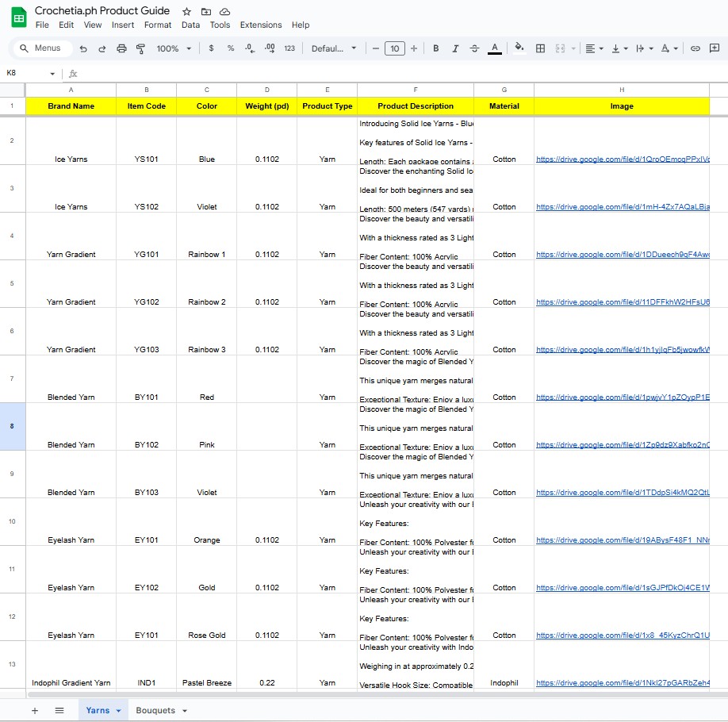Activate the paint format tool
The height and width of the screenshot is (722, 728).
[140, 48]
